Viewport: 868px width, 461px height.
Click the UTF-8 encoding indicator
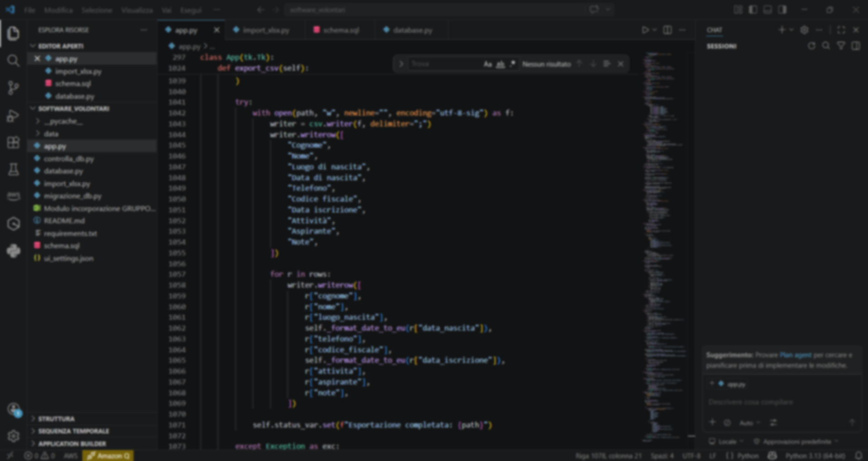[x=691, y=456]
